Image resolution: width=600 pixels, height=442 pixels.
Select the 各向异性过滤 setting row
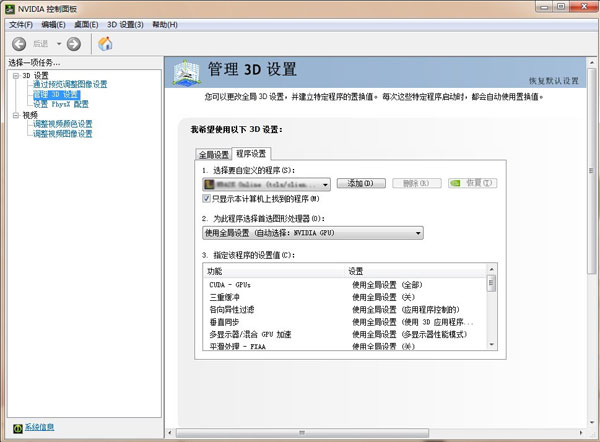click(344, 310)
